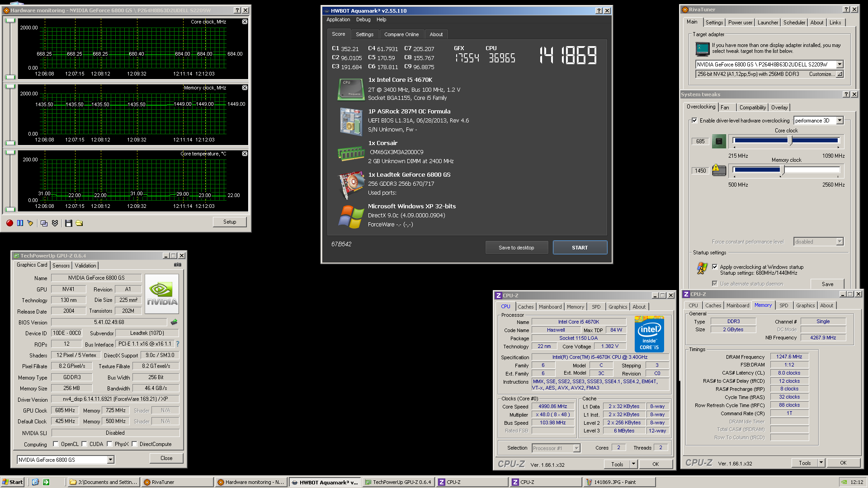Check the DirectCompute box in GPU-Z
This screenshot has width=868, height=488.
134,444
